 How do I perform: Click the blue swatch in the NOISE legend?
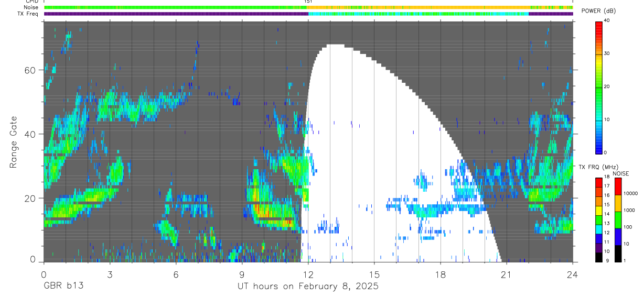tap(618, 237)
